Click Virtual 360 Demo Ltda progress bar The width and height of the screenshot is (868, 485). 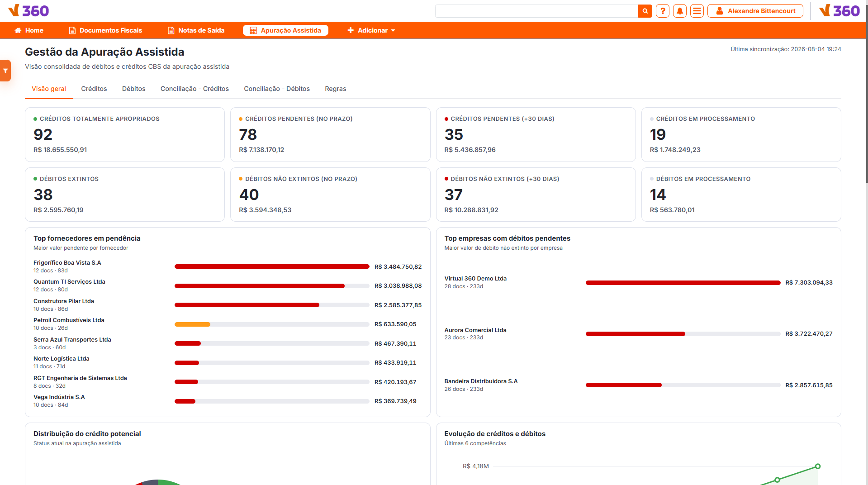[683, 283]
